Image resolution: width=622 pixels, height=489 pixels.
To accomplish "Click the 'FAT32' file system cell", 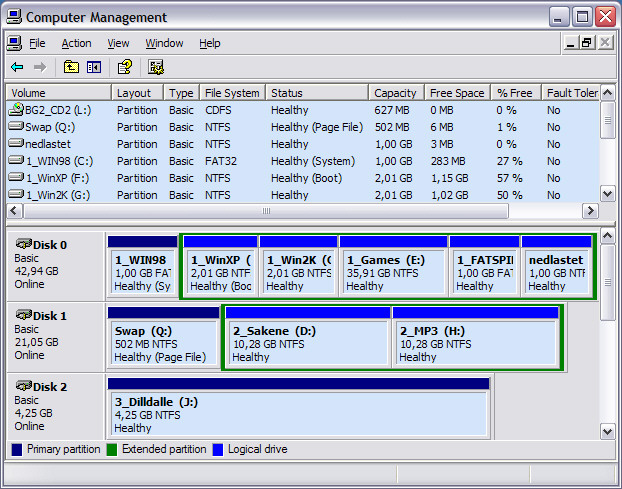I will click(221, 161).
